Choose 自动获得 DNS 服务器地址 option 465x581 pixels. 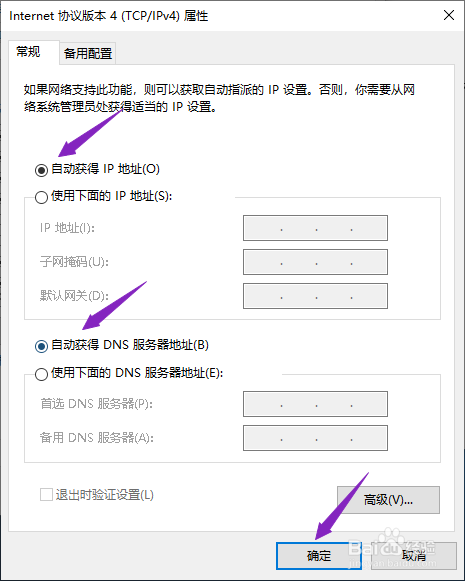(x=41, y=346)
